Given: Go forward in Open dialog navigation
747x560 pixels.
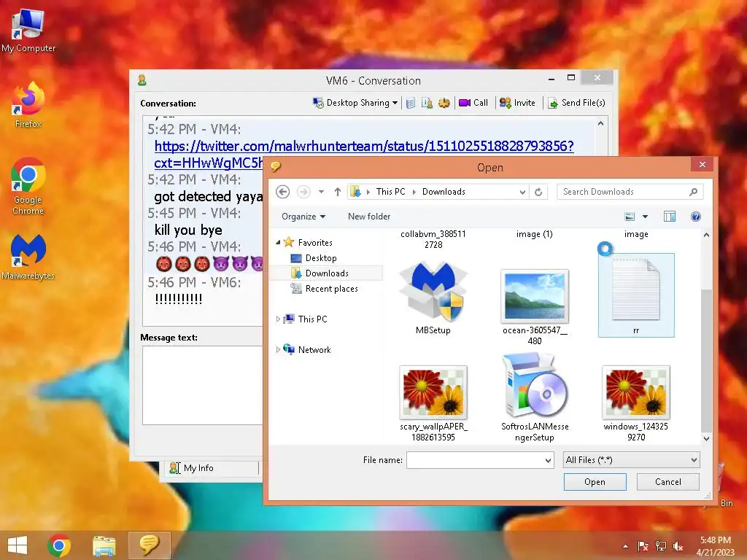Looking at the screenshot, I should 303,192.
